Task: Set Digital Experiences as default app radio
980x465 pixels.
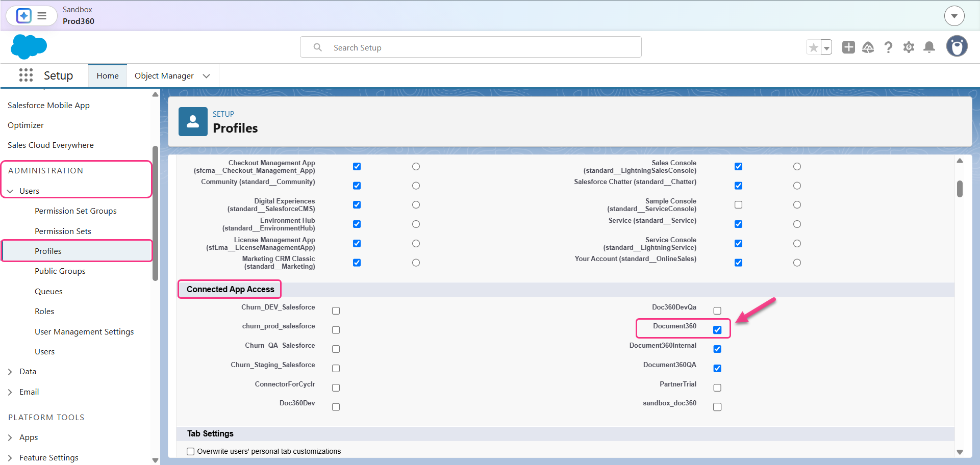Action: pos(416,205)
